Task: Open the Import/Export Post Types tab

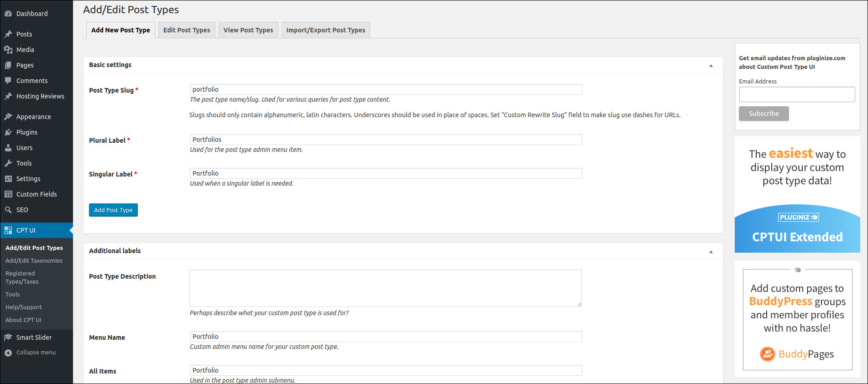Action: coord(326,30)
